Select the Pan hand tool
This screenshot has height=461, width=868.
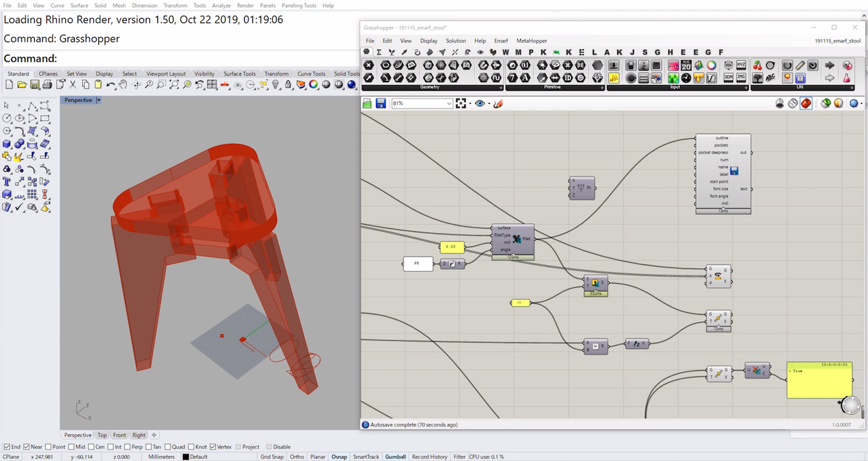(x=123, y=85)
